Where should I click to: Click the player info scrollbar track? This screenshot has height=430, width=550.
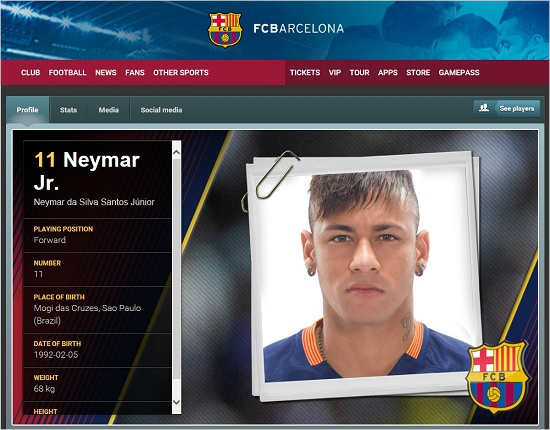tap(176, 277)
